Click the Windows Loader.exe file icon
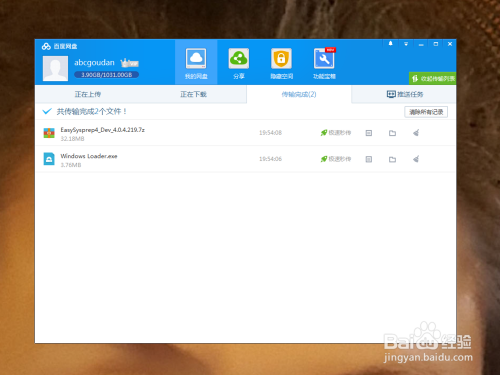 [x=49, y=159]
